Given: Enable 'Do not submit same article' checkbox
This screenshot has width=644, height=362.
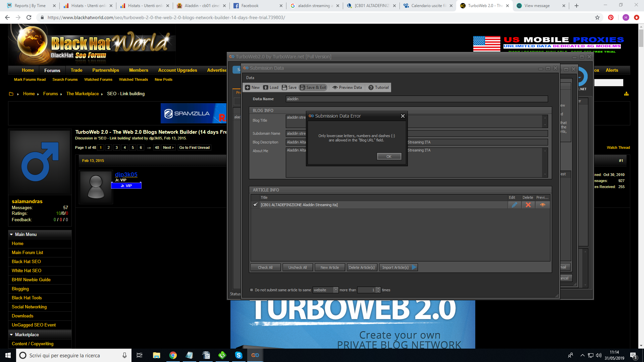Looking at the screenshot, I should (x=252, y=290).
